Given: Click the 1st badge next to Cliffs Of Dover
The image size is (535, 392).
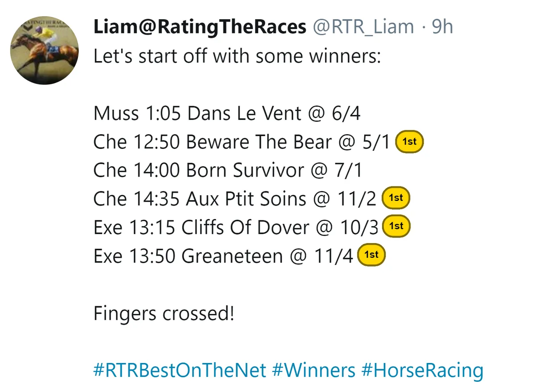Looking at the screenshot, I should (396, 227).
